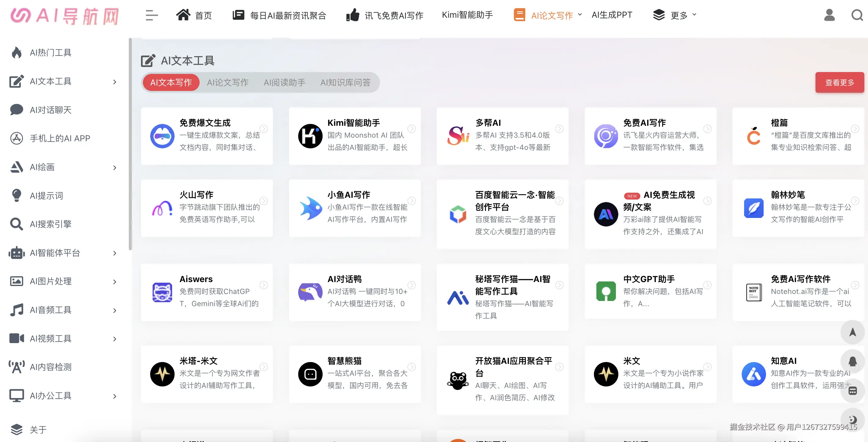Toggle night mode moon button

(x=852, y=419)
